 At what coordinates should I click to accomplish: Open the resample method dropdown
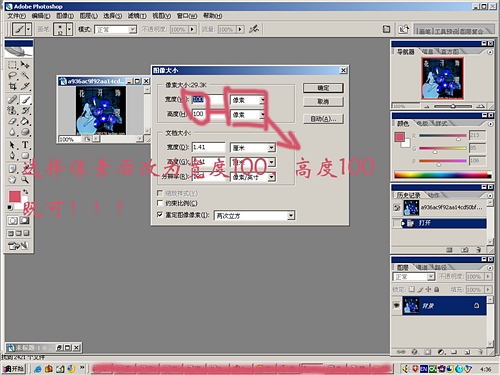pyautogui.click(x=254, y=216)
